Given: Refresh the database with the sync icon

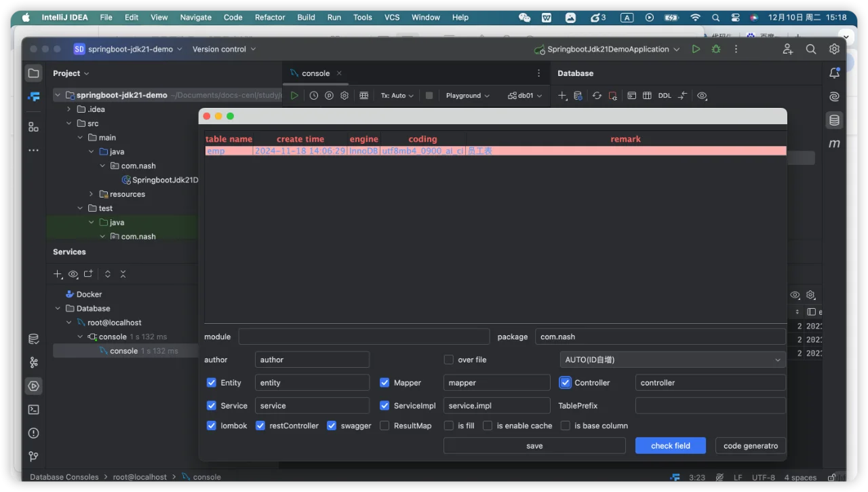Looking at the screenshot, I should coord(597,96).
